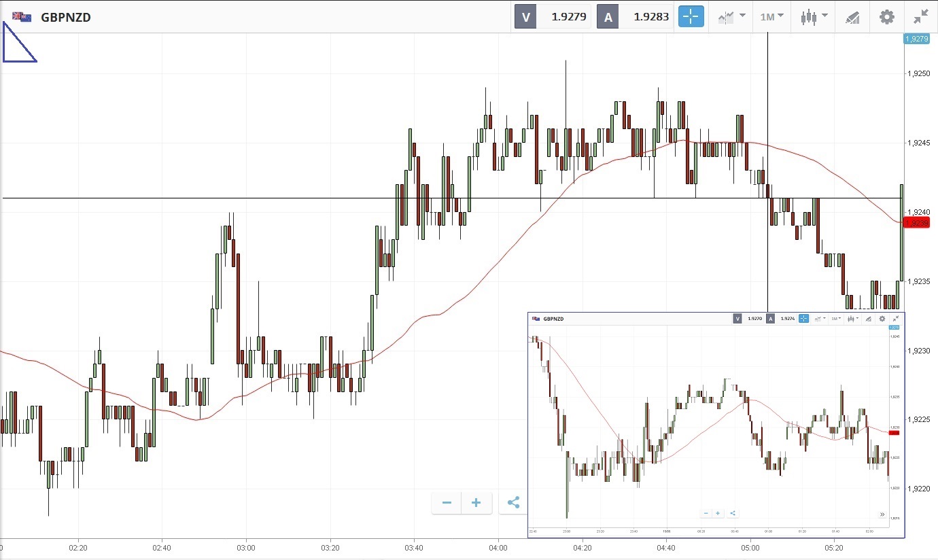Open drawing tools in the inset chart toolbar
This screenshot has height=560, width=938.
[x=868, y=318]
